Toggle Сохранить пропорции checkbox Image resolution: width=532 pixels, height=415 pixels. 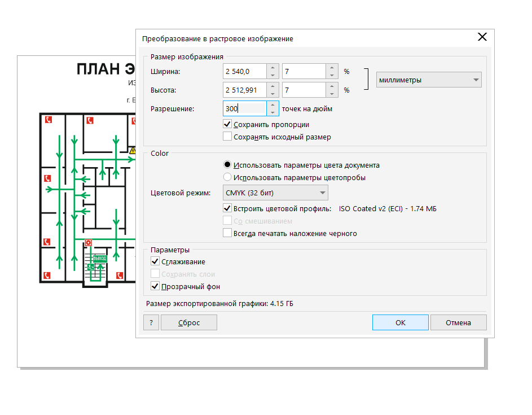(227, 124)
